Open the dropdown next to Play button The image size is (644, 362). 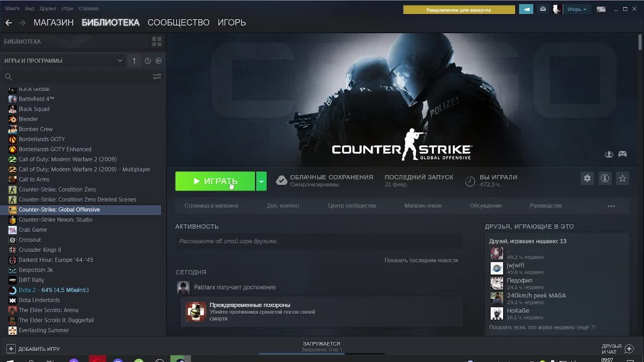tap(261, 182)
